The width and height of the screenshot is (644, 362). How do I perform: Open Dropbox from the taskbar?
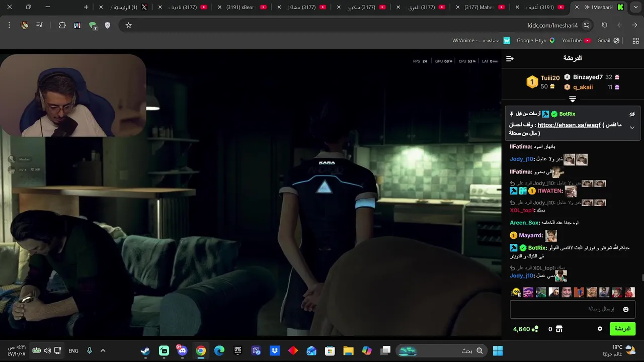tap(275, 350)
